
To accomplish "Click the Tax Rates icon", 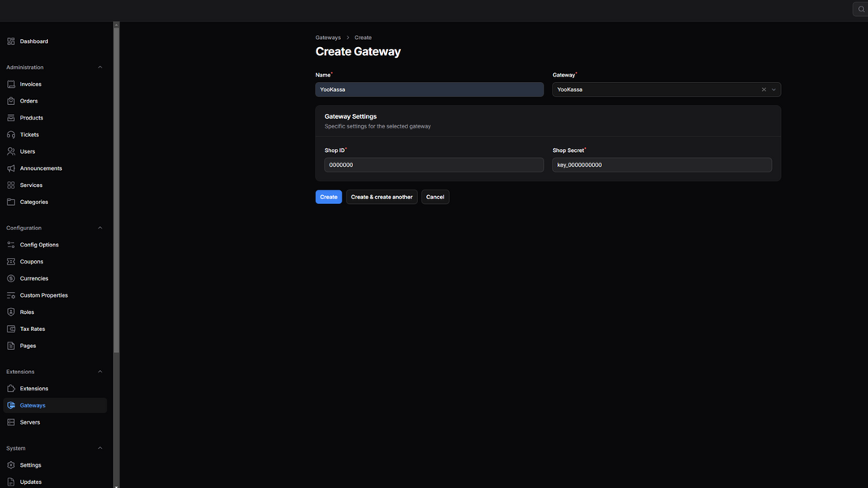I will (x=11, y=329).
